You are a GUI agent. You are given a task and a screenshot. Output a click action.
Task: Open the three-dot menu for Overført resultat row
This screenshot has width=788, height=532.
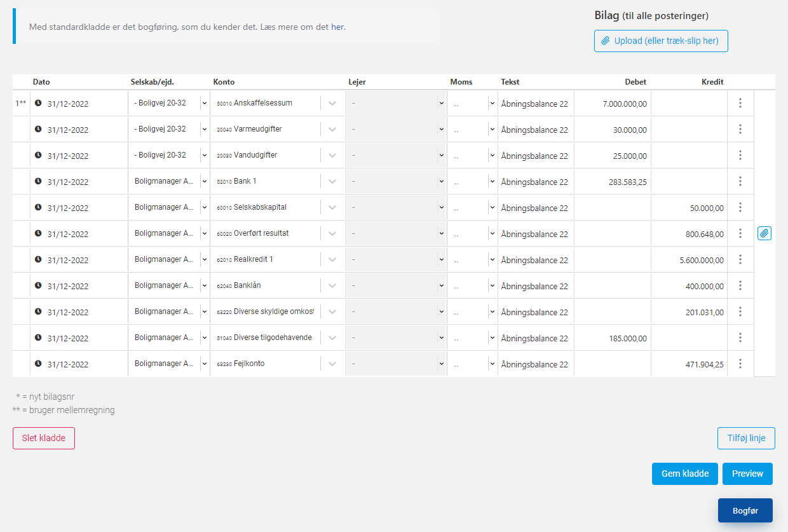(x=740, y=233)
